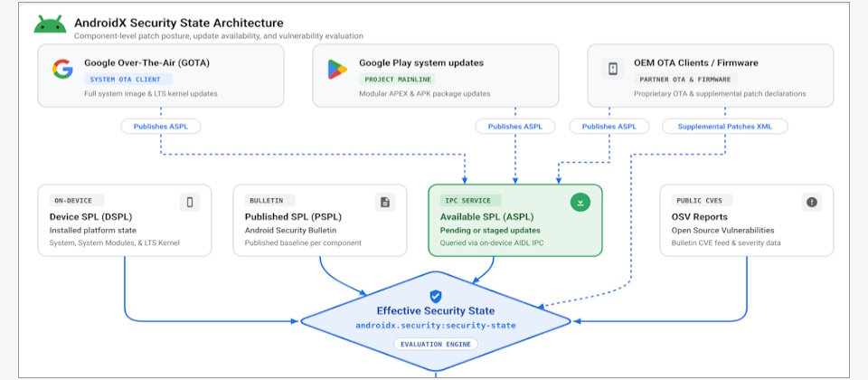Click the Publishes ASPL label under Google Play
The height and width of the screenshot is (380, 868).
[514, 127]
